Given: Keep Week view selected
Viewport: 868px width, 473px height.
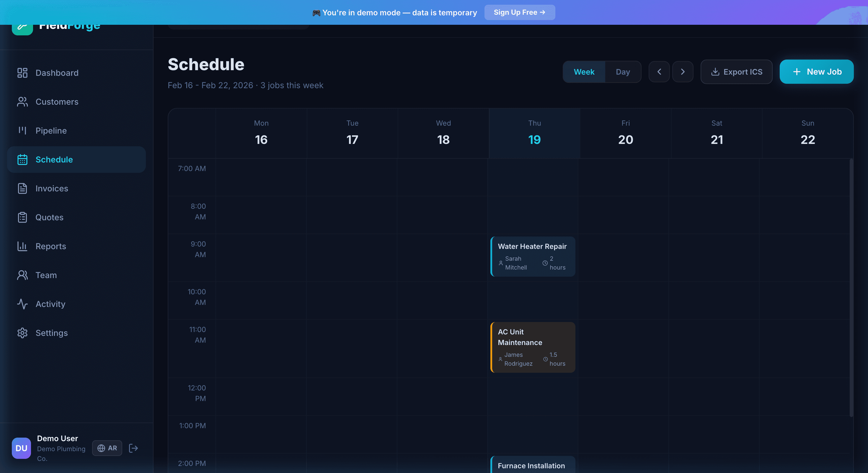Looking at the screenshot, I should 584,72.
